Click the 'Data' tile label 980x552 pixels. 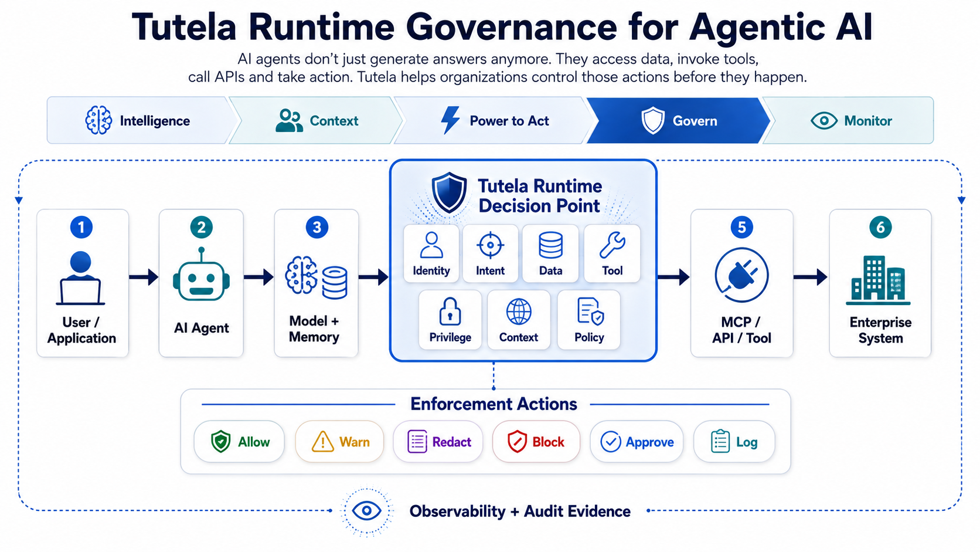point(550,271)
